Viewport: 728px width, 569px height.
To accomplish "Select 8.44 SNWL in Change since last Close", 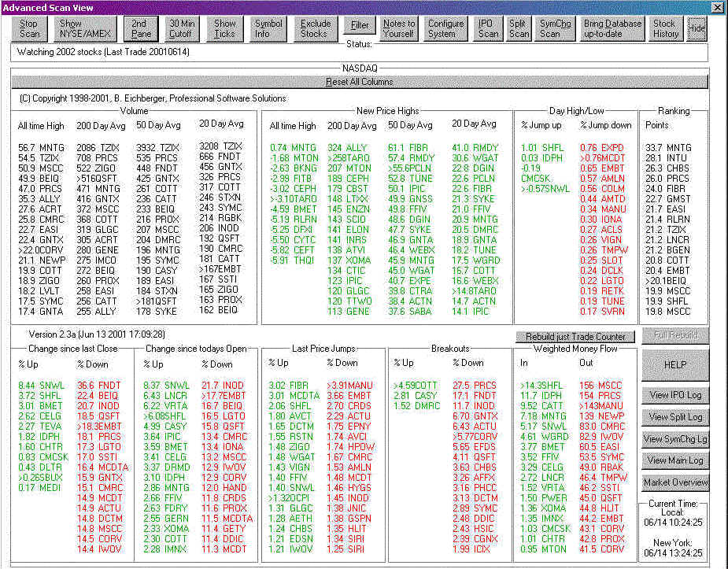I will point(42,385).
